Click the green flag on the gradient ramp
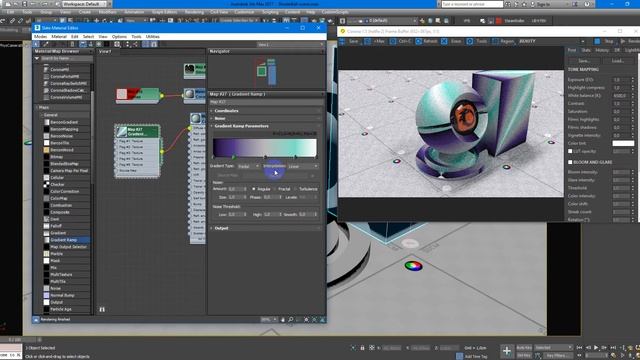640x360 pixels. click(234, 157)
